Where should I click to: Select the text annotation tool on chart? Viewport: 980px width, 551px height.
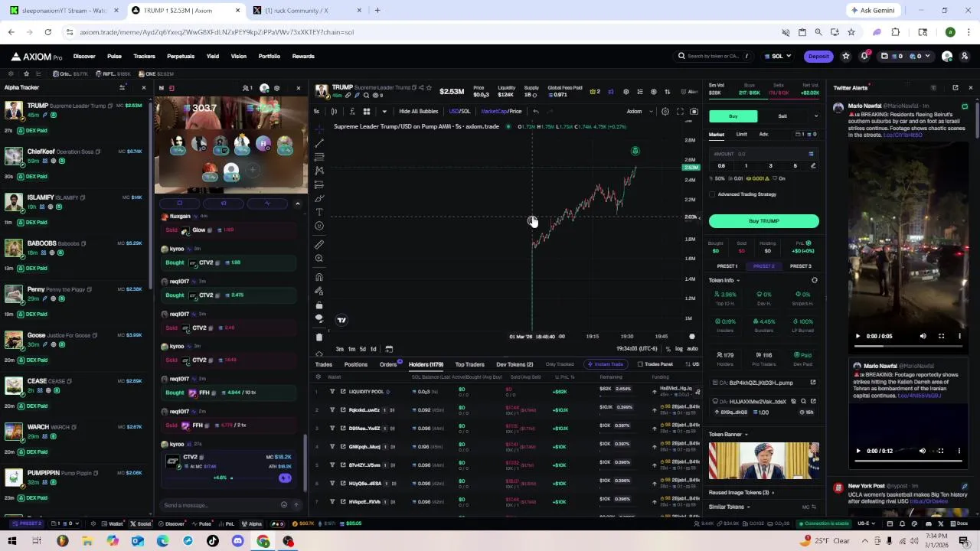(319, 212)
